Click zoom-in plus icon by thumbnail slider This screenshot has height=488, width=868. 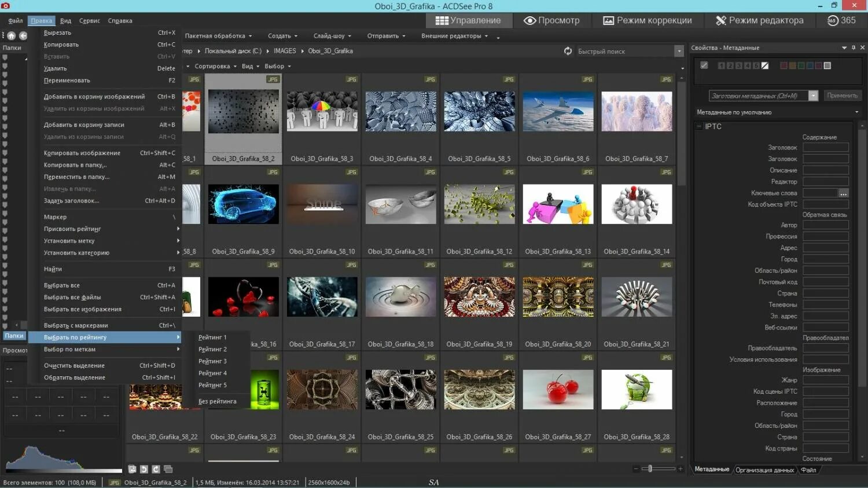coord(681,469)
